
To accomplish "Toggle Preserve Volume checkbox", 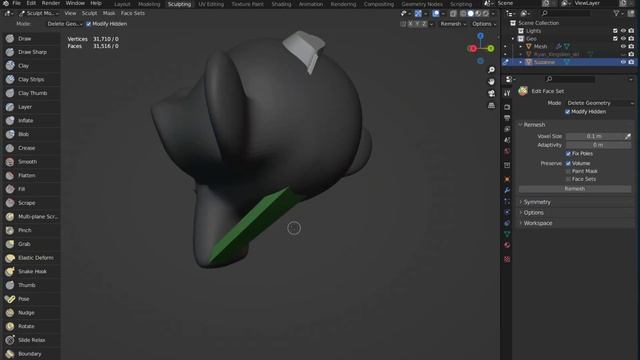I will coord(568,163).
